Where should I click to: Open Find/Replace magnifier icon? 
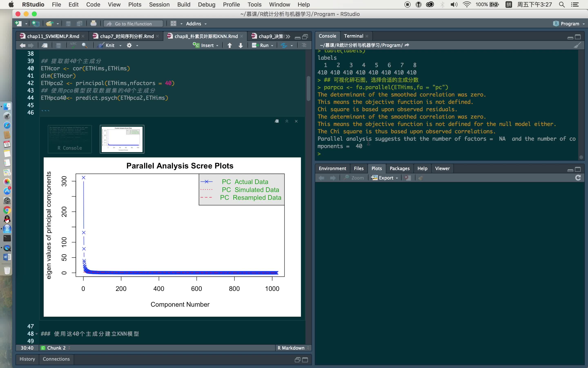(x=85, y=46)
